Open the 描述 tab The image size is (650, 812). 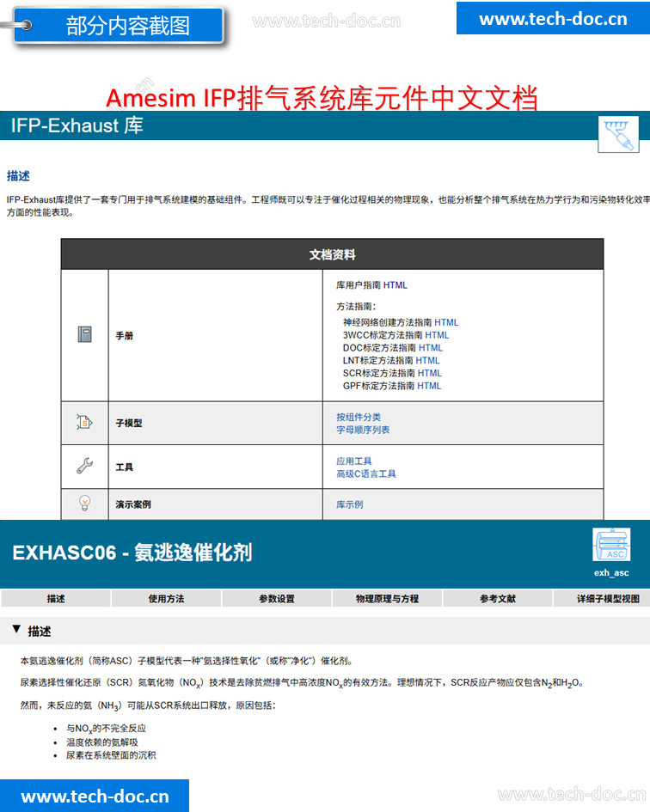coord(56,599)
